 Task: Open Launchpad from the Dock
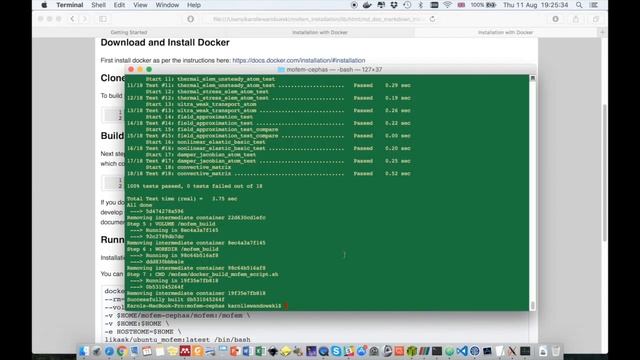click(x=96, y=351)
